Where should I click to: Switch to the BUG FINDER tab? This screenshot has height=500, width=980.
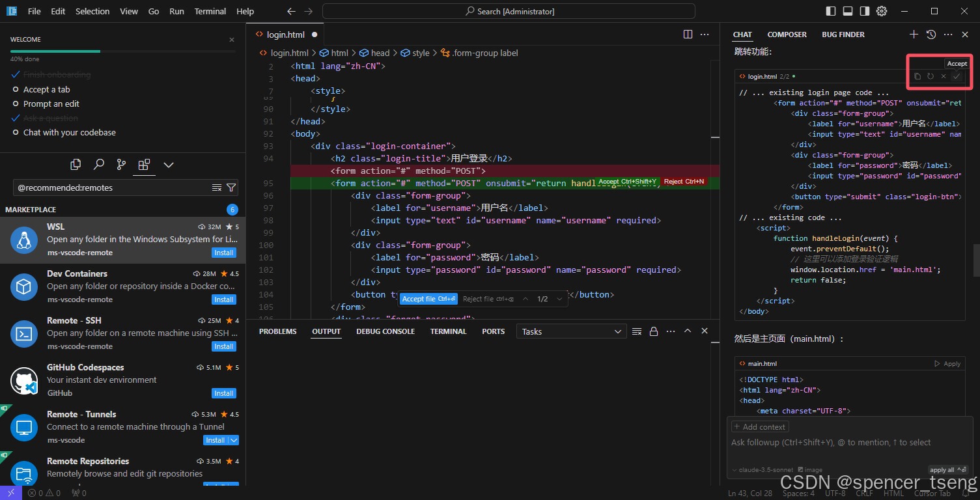(843, 35)
